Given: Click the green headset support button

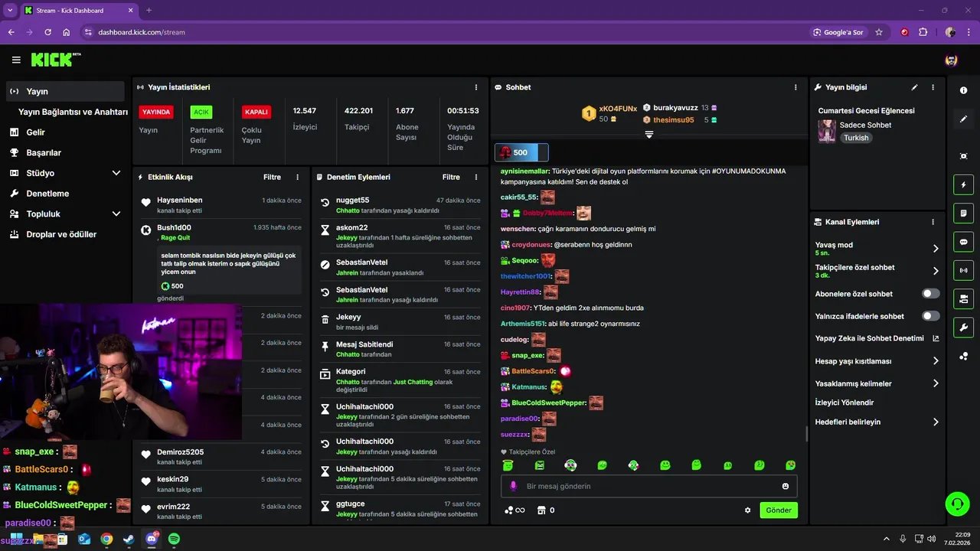Looking at the screenshot, I should pos(958,504).
